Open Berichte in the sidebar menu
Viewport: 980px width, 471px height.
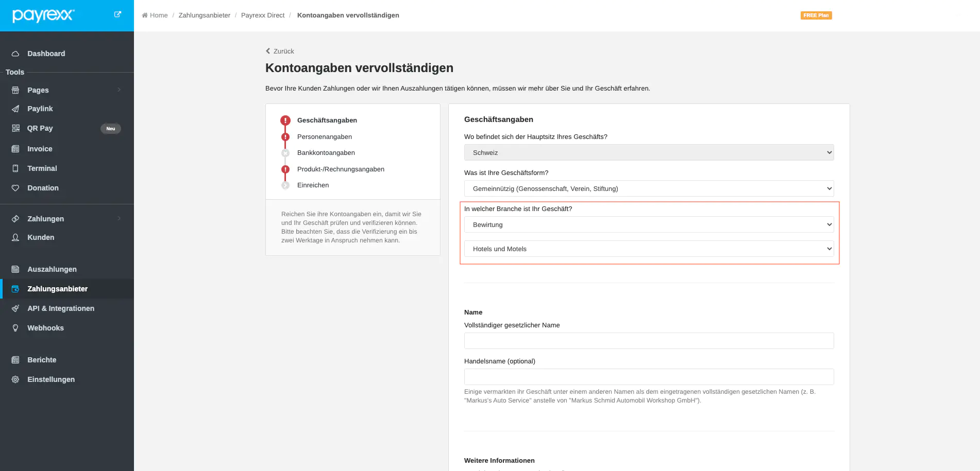pyautogui.click(x=42, y=360)
